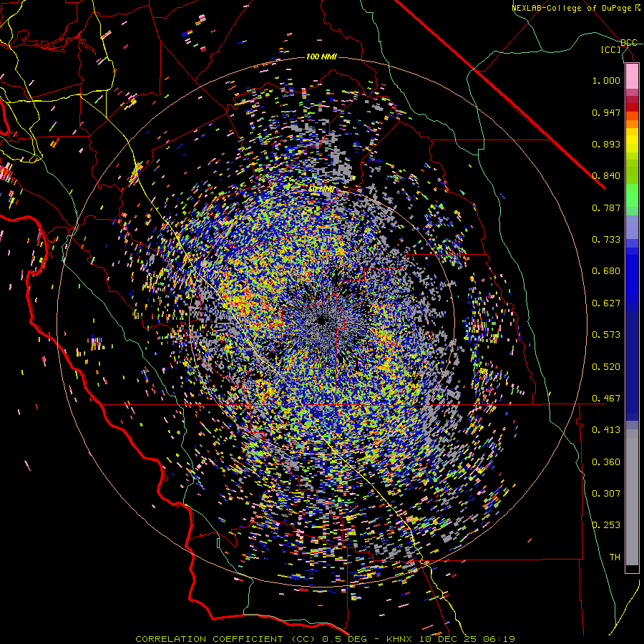Select the 0.253 legend value
This screenshot has height=644, width=644.
point(606,525)
